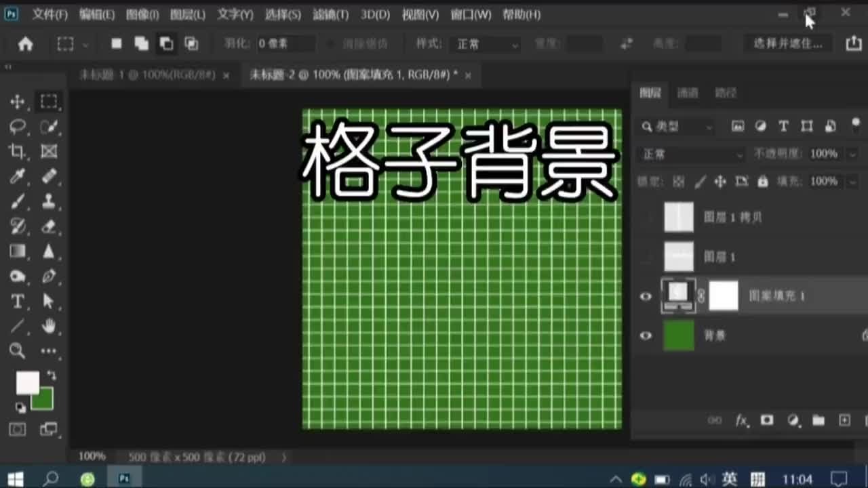Open the 滤镜 menu

tap(332, 14)
